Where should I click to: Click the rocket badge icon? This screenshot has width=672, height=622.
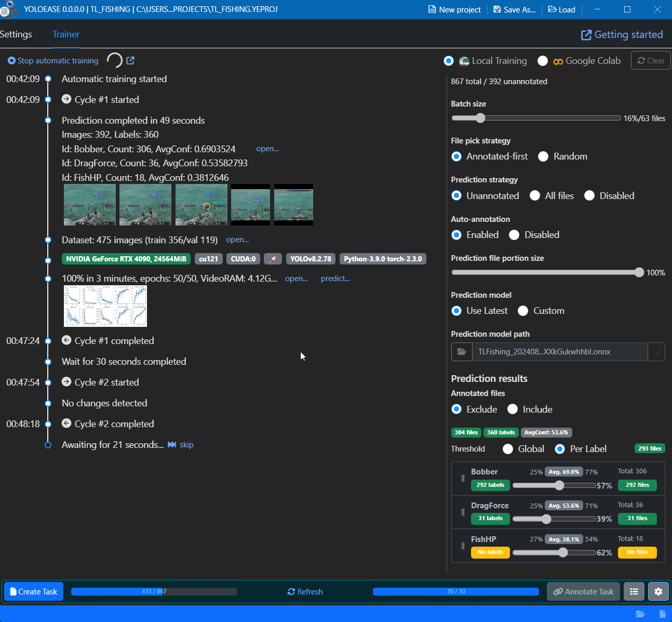point(273,259)
